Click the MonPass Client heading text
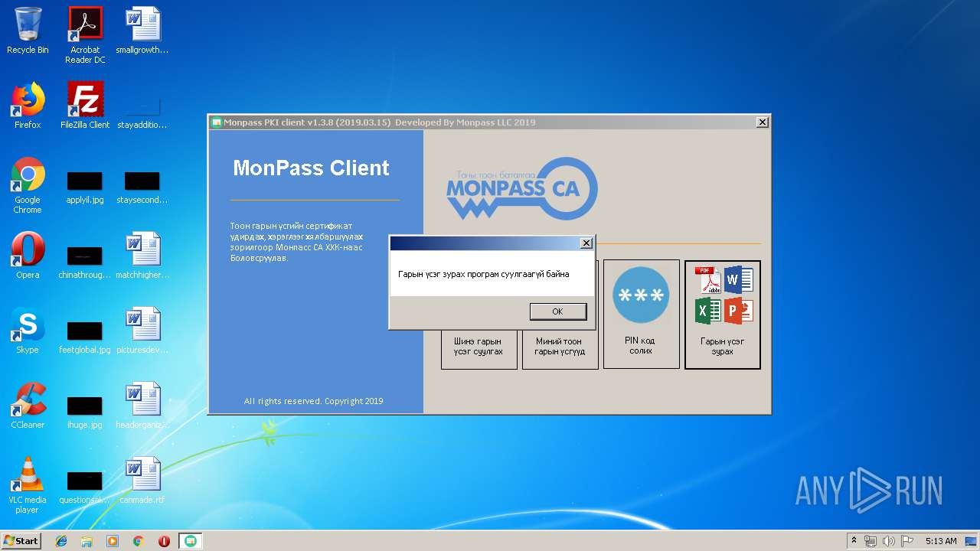 click(311, 168)
